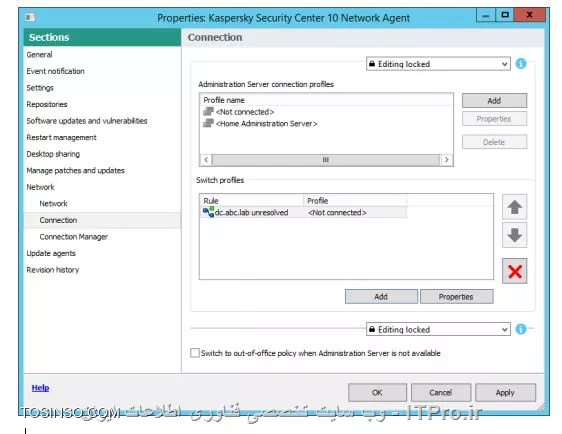Open the Restart management section
The width and height of the screenshot is (562, 434).
pyautogui.click(x=62, y=137)
